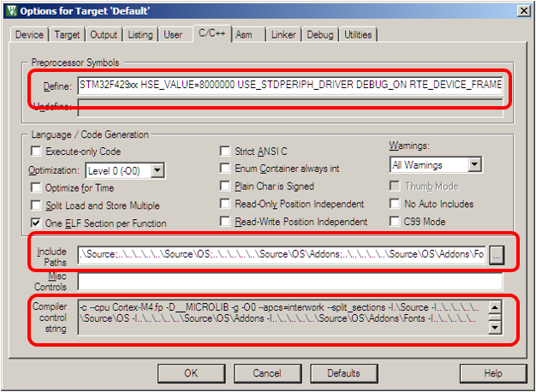The height and width of the screenshot is (392, 536).
Task: Confirm options with OK button
Action: pyautogui.click(x=191, y=373)
